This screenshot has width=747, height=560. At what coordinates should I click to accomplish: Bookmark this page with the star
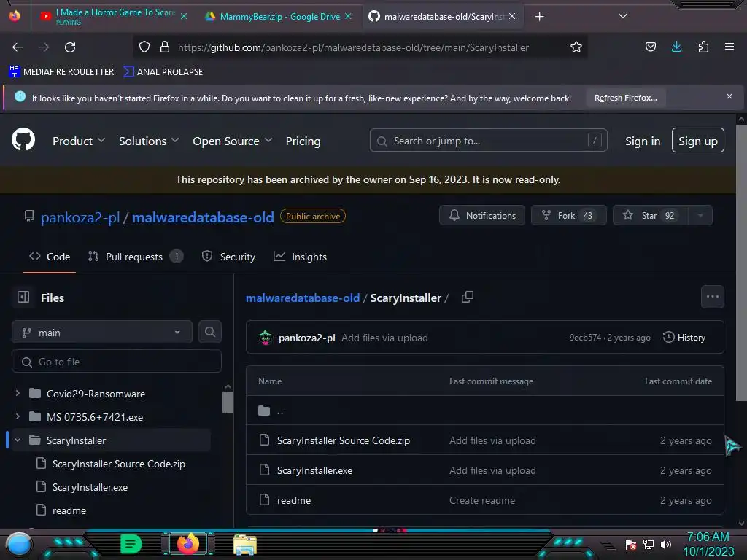click(576, 47)
